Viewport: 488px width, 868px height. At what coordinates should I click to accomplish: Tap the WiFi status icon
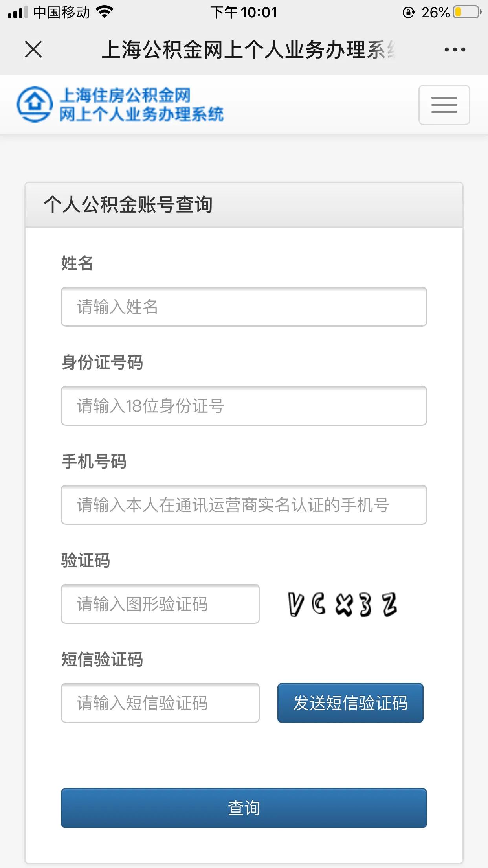click(x=105, y=12)
